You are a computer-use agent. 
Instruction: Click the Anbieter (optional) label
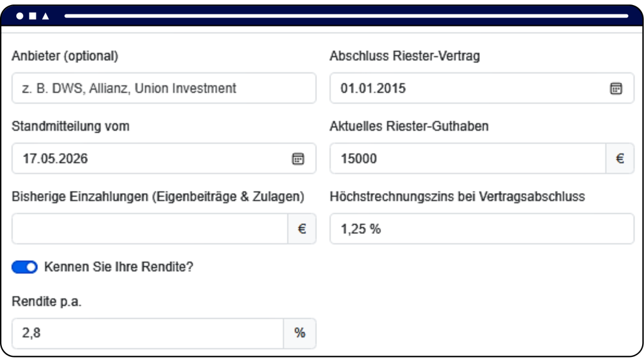tap(65, 56)
